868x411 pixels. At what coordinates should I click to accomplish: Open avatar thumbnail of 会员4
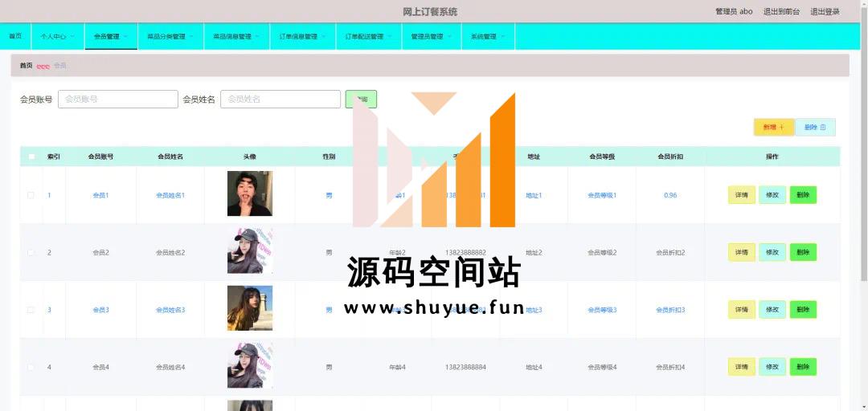[x=250, y=365]
